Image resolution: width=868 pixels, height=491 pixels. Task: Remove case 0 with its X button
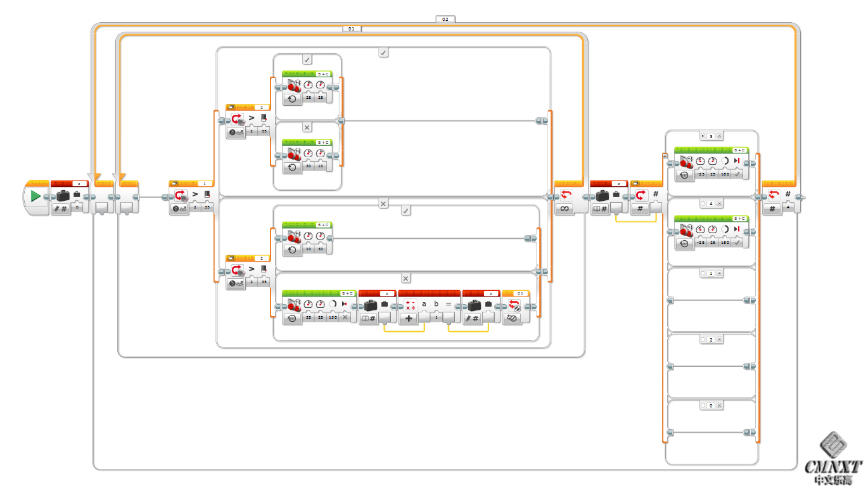719,405
